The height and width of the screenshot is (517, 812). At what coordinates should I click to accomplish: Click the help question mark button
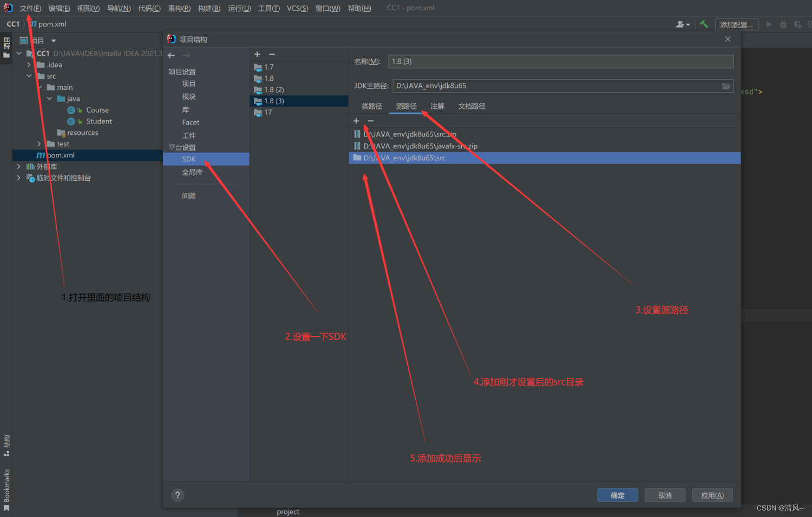click(x=178, y=495)
